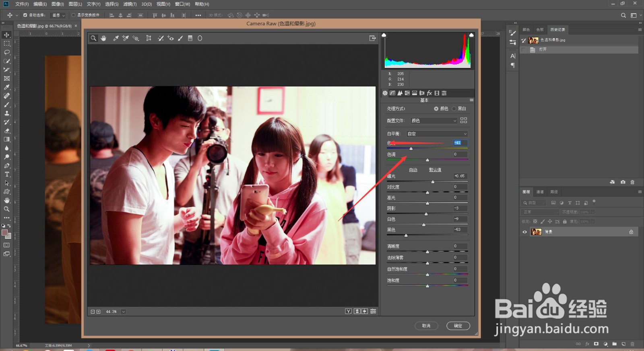Open the 图层 auto-select target dropdown
This screenshot has width=644, height=351.
tap(58, 15)
